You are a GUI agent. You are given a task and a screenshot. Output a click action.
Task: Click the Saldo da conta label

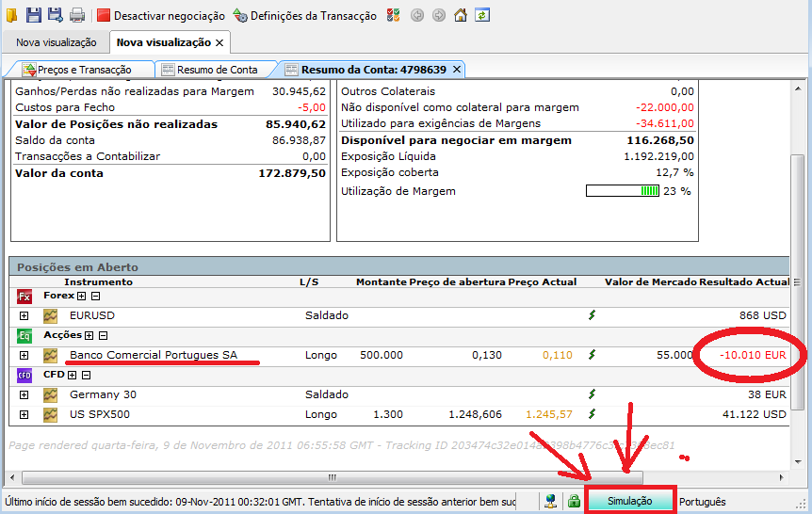tap(55, 140)
